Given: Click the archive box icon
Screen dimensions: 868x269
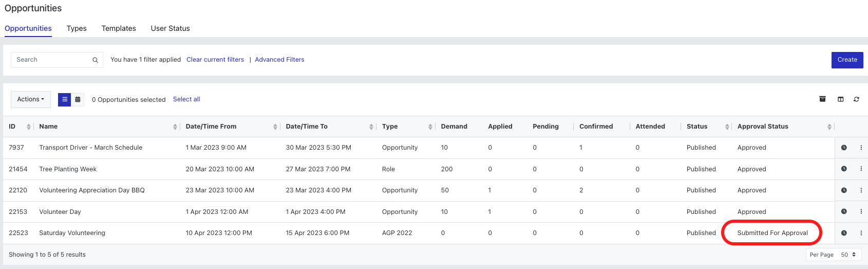Looking at the screenshot, I should click(822, 99).
